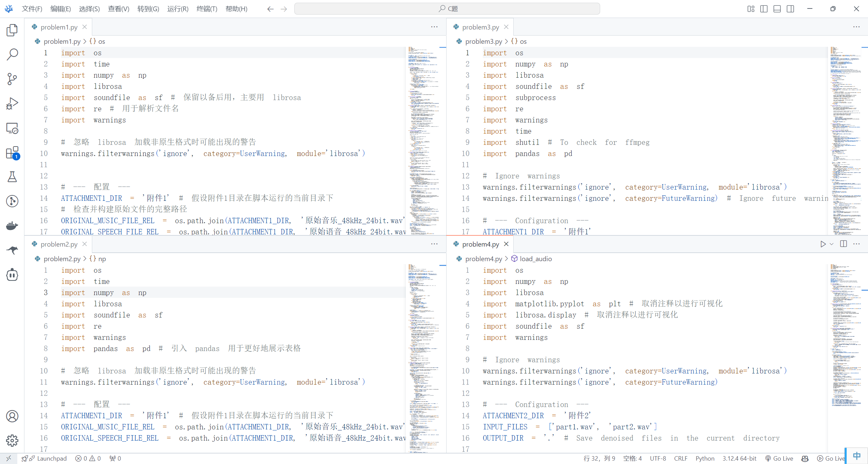
Task: Open the Remote Explorer view
Action: tap(12, 128)
